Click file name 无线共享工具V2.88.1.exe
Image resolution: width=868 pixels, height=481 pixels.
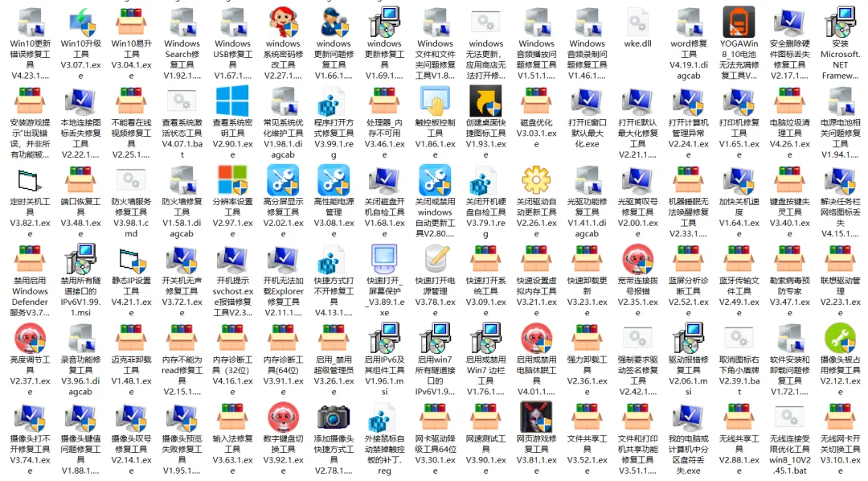point(739,455)
